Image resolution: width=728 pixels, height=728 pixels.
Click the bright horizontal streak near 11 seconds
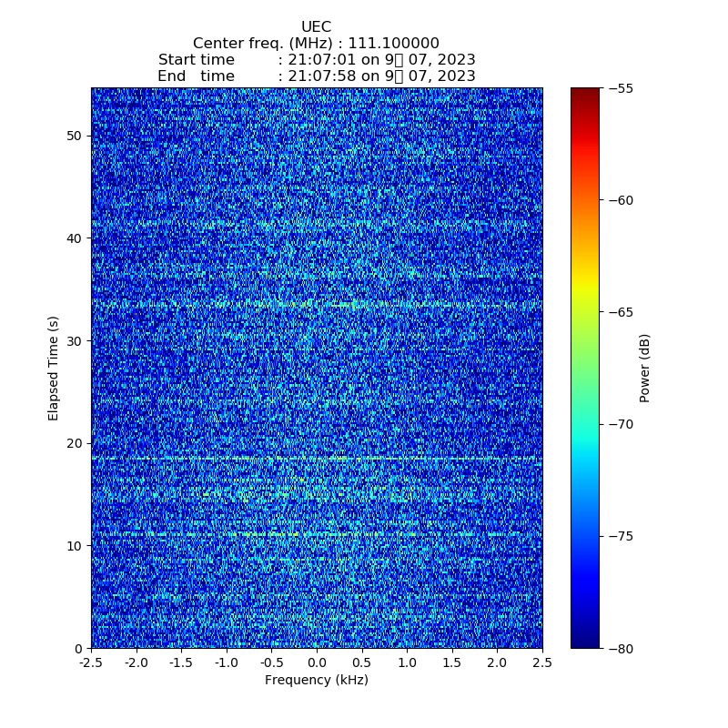tap(316, 534)
